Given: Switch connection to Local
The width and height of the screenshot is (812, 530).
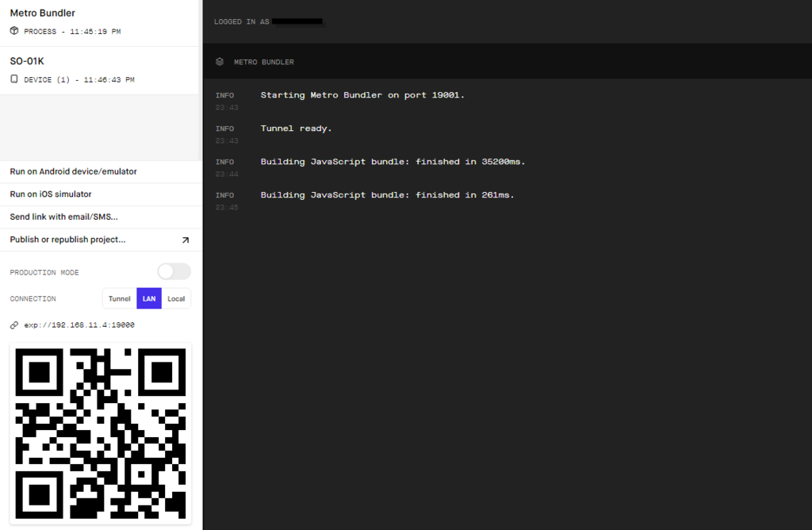Looking at the screenshot, I should pyautogui.click(x=176, y=298).
